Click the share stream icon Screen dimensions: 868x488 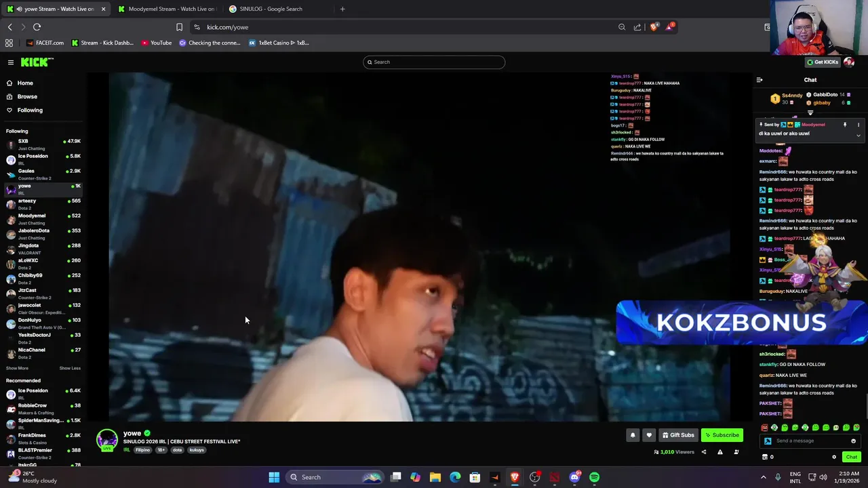click(x=704, y=452)
